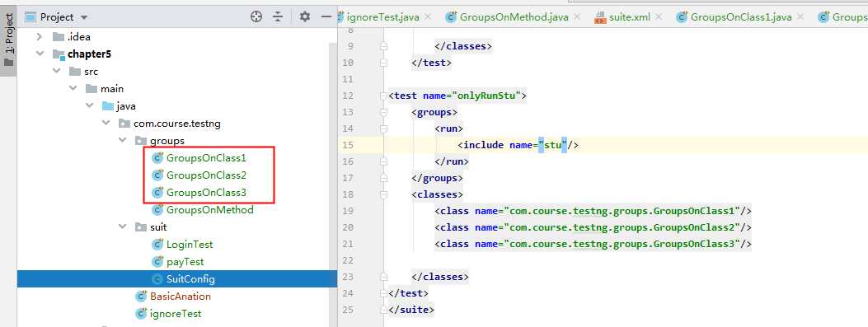The width and height of the screenshot is (868, 327).
Task: Click the GroupsOnClass1 class entry line 19
Action: tap(593, 211)
